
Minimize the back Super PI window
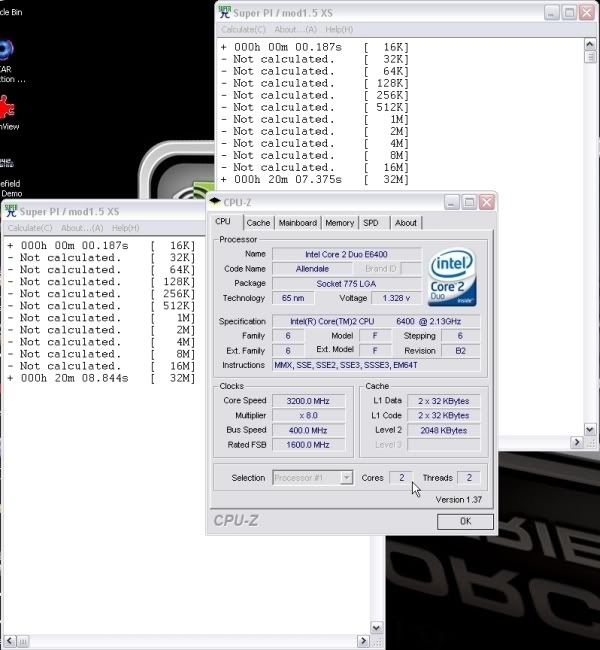click(x=551, y=13)
